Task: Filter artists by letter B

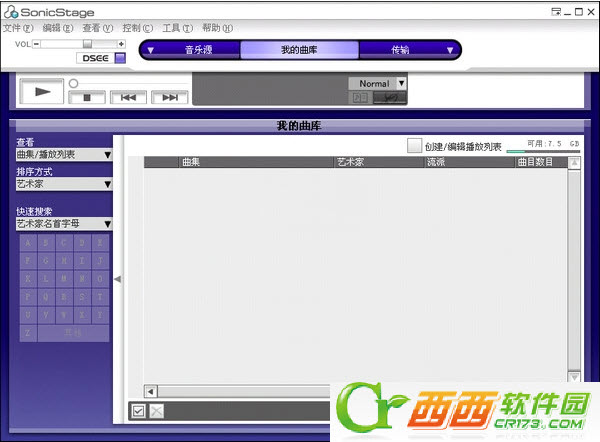Action: click(x=46, y=243)
